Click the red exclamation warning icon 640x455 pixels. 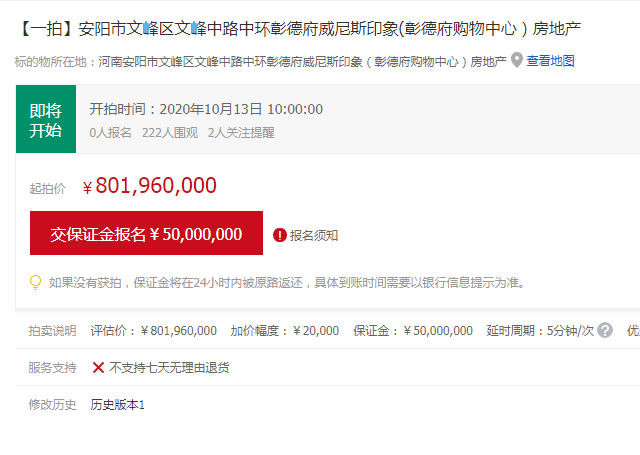point(280,235)
